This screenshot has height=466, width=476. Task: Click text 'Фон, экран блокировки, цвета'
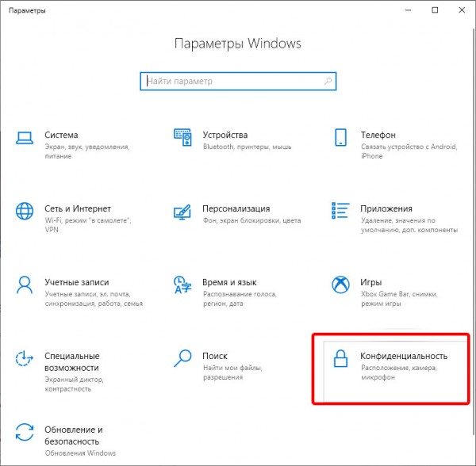tap(252, 220)
